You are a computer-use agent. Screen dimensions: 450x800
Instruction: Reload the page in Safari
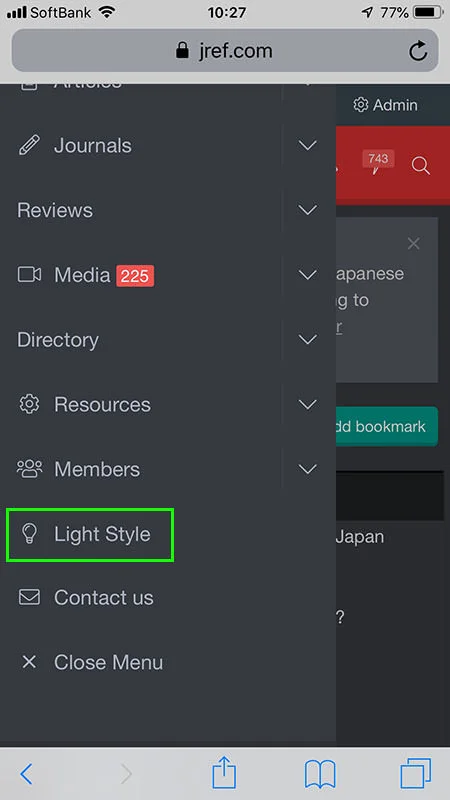418,51
